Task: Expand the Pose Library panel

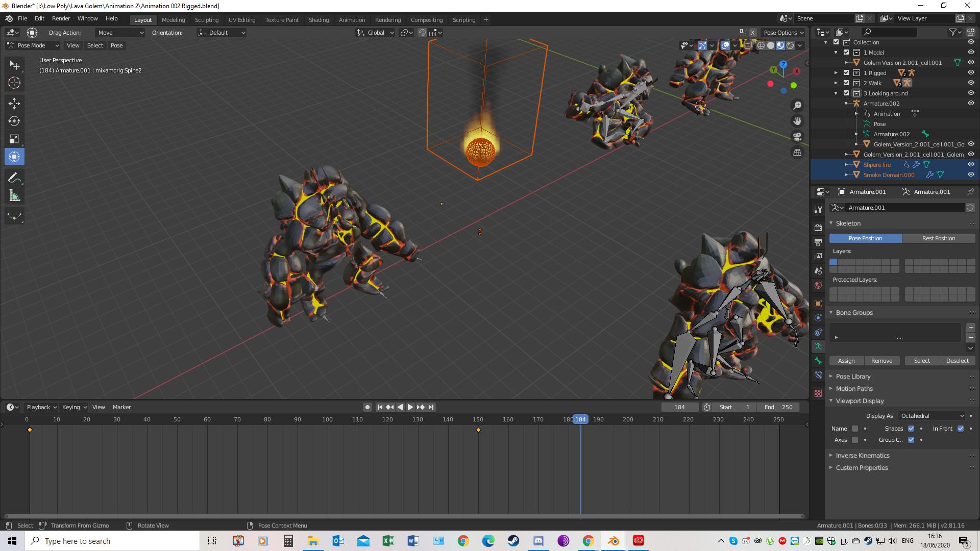Action: [853, 377]
